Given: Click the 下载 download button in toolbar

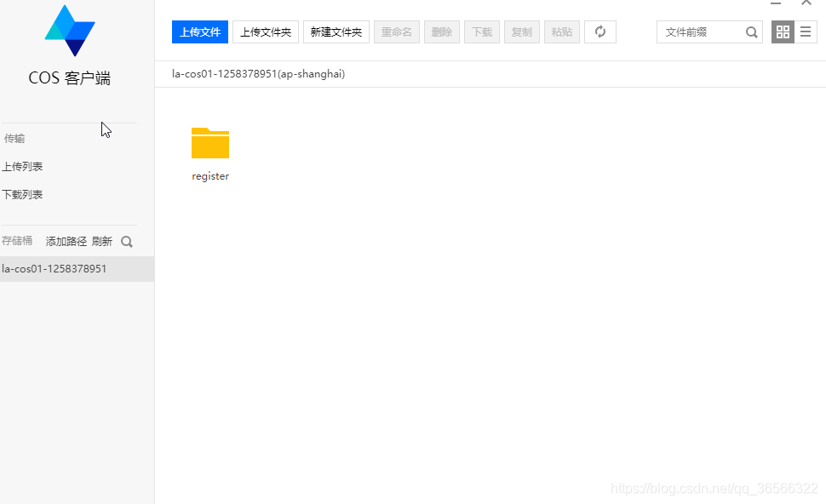Looking at the screenshot, I should point(481,32).
